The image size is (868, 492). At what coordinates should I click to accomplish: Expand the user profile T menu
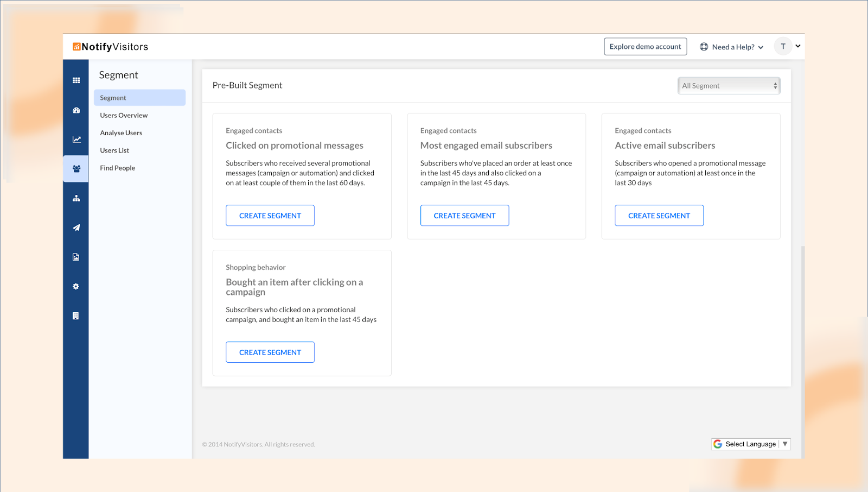(788, 47)
